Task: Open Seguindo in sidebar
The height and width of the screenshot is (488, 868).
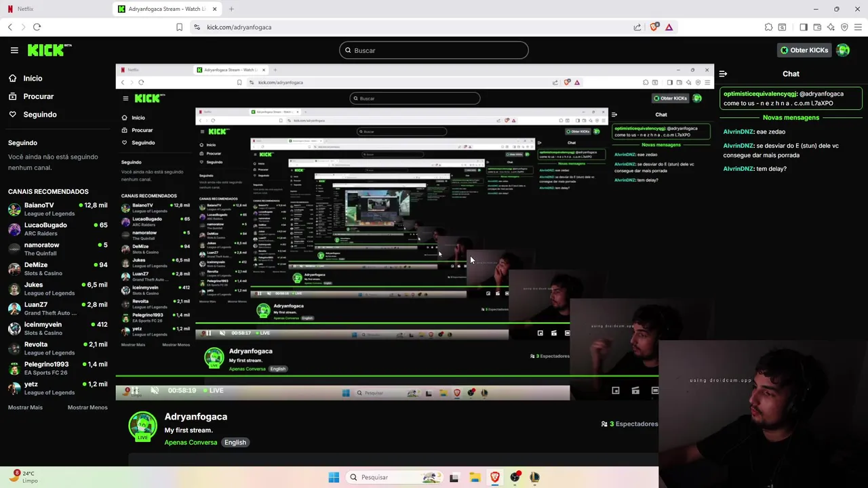Action: coord(40,115)
